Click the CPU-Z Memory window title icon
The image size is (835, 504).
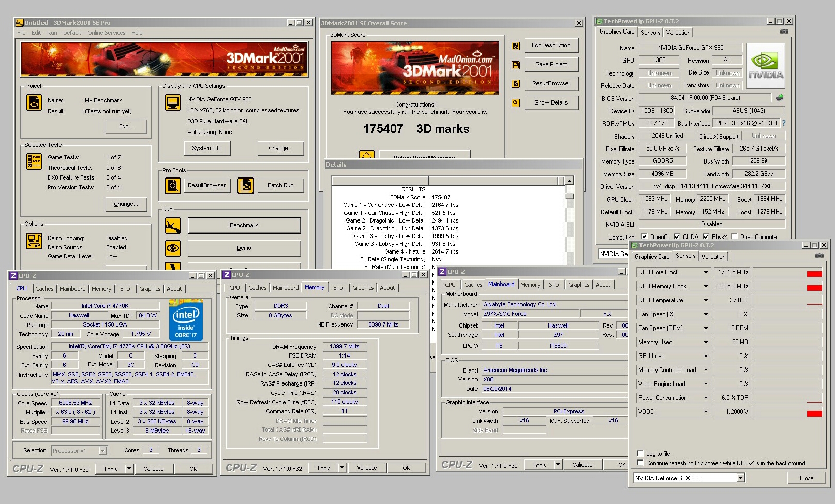(227, 275)
